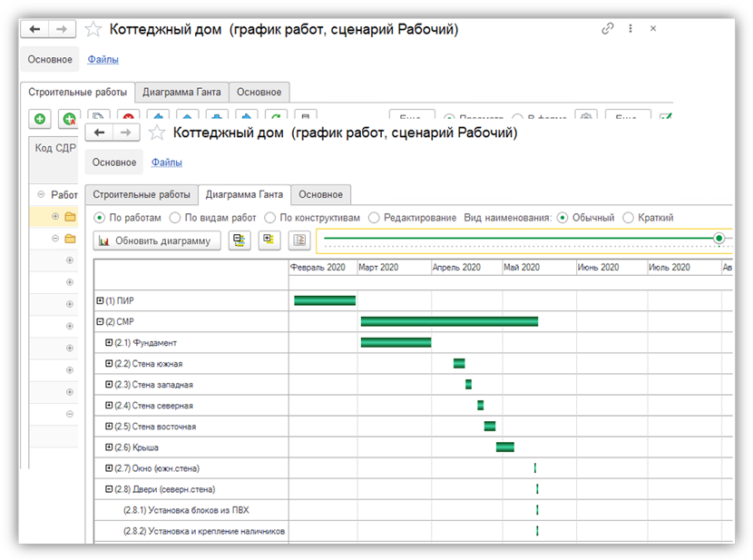Switch to Строительные работы tab in front window
The width and height of the screenshot is (753, 560).
pyautogui.click(x=141, y=194)
